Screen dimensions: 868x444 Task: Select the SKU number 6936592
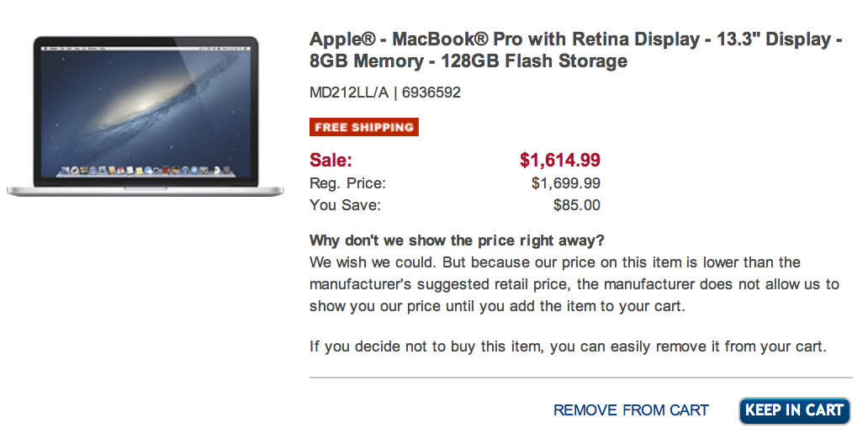(x=431, y=92)
